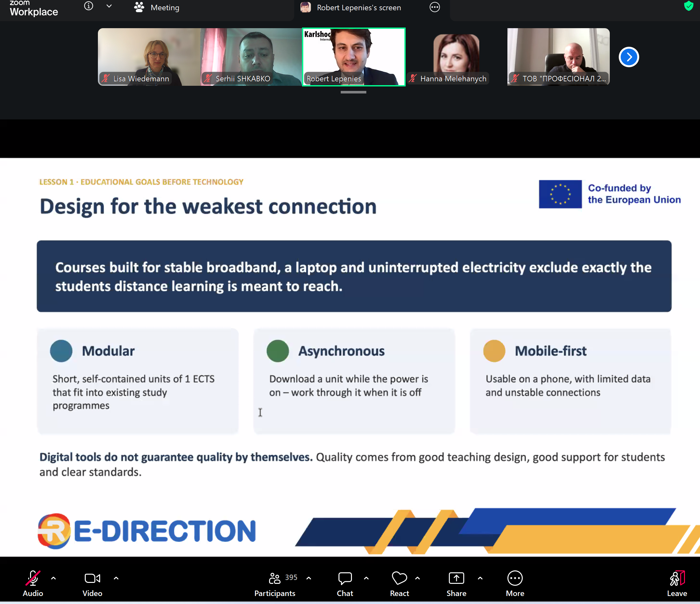The image size is (700, 604).
Task: Select Lisa Wiedemann's video thumbnail
Action: click(149, 57)
